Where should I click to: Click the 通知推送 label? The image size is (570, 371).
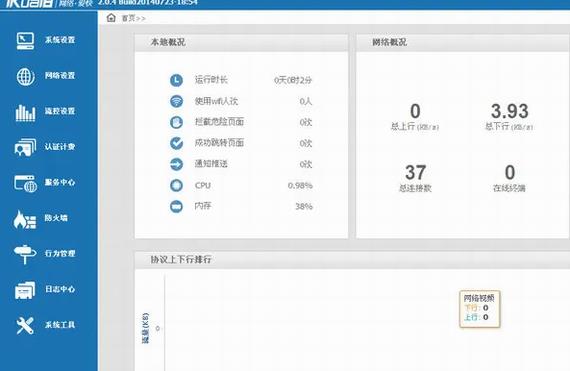click(x=211, y=164)
